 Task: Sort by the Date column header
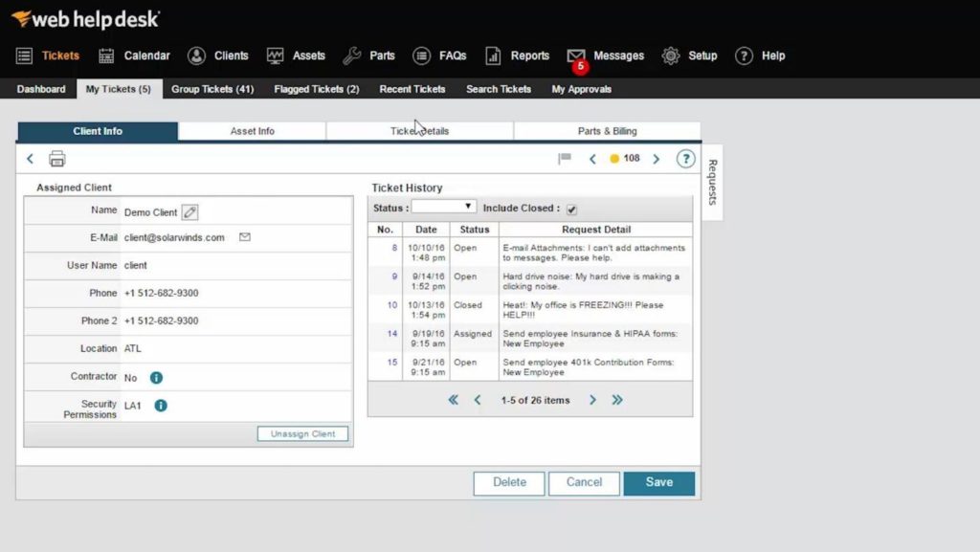[x=426, y=230]
